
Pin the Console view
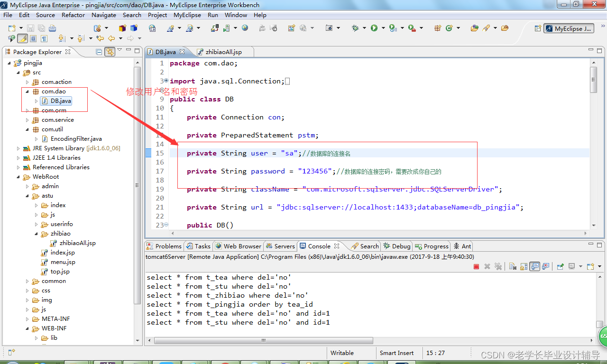560,266
